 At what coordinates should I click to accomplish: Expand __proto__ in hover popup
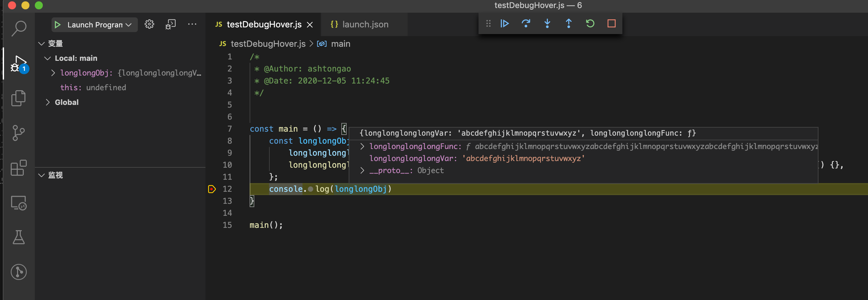pos(362,170)
